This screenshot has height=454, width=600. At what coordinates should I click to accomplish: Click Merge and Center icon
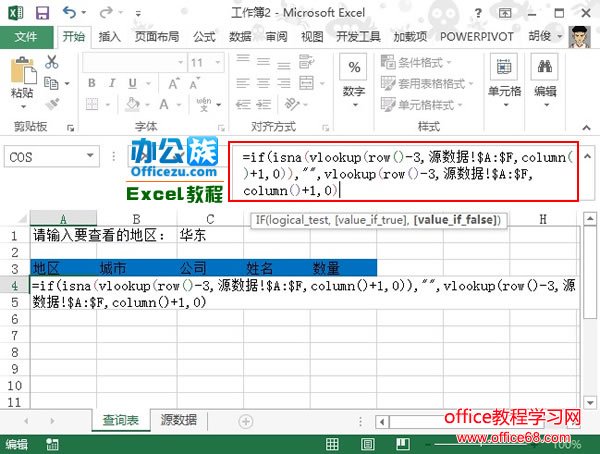(307, 83)
